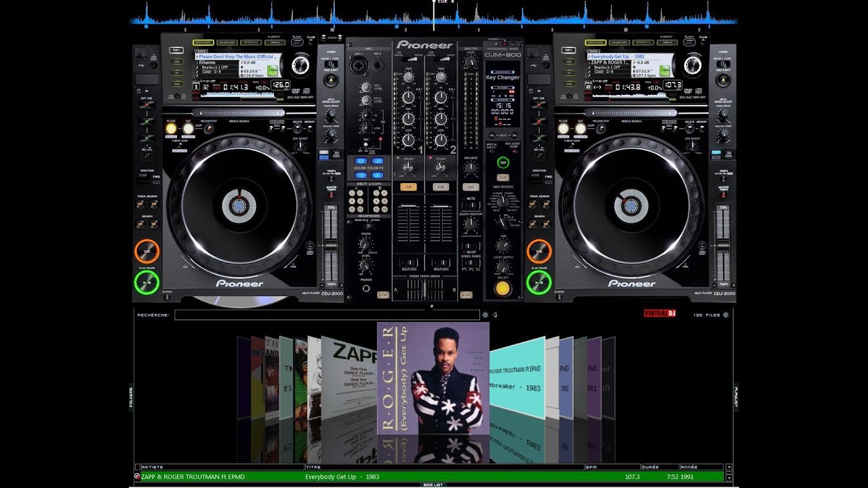The width and height of the screenshot is (868, 488).
Task: Click the left deck REC button
Action: (176, 49)
